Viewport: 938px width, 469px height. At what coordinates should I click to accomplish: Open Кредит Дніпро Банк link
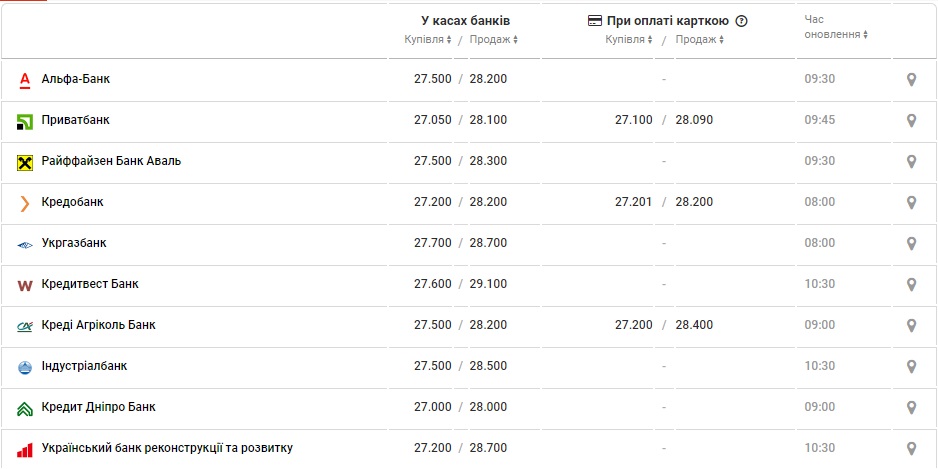[x=98, y=407]
